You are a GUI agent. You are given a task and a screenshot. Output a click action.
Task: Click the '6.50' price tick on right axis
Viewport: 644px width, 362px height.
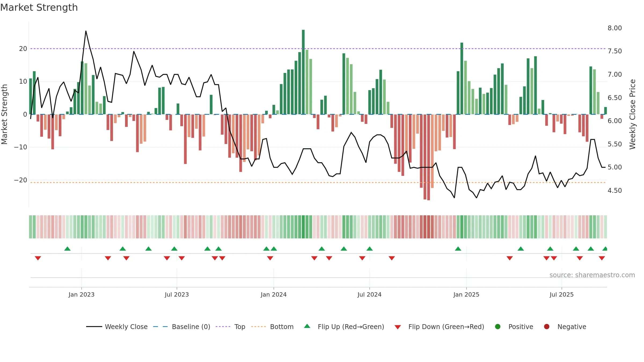[615, 98]
